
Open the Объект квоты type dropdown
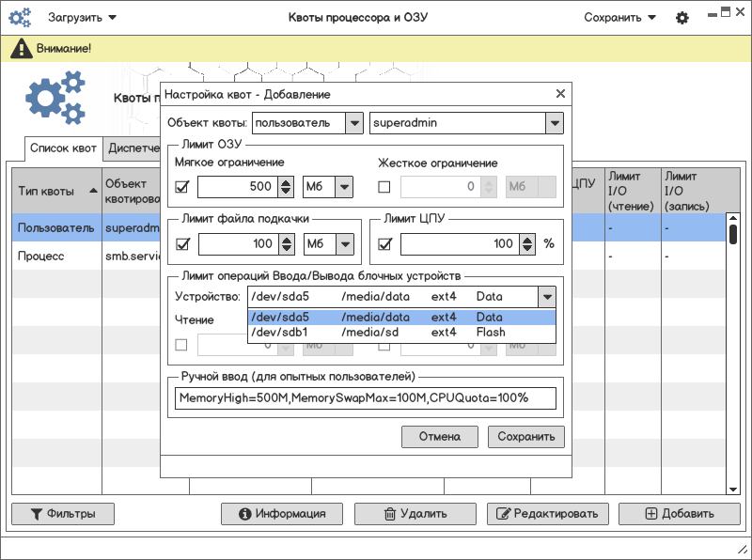click(353, 123)
